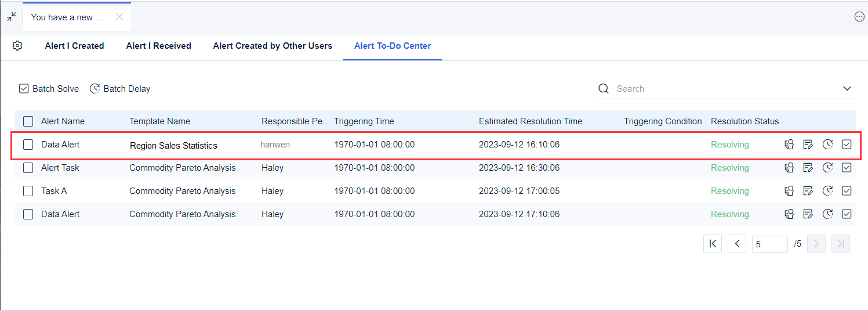This screenshot has height=310, width=868.
Task: Click the page number input box
Action: [770, 244]
